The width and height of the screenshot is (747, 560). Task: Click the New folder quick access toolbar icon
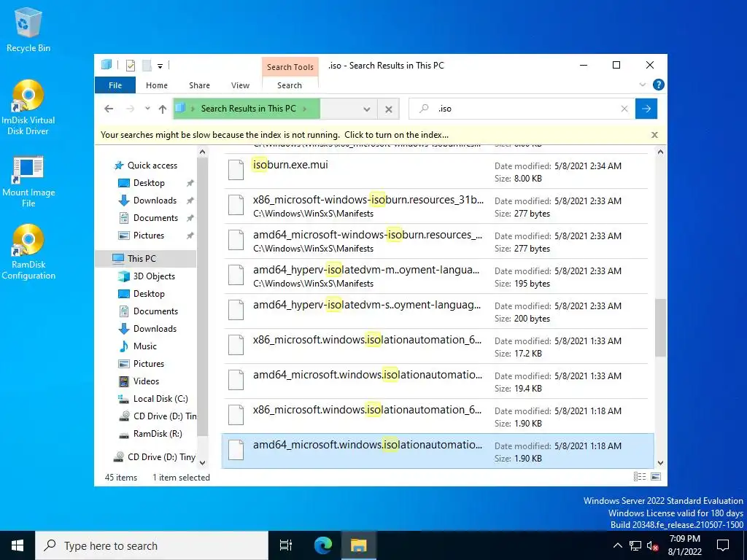pos(147,66)
